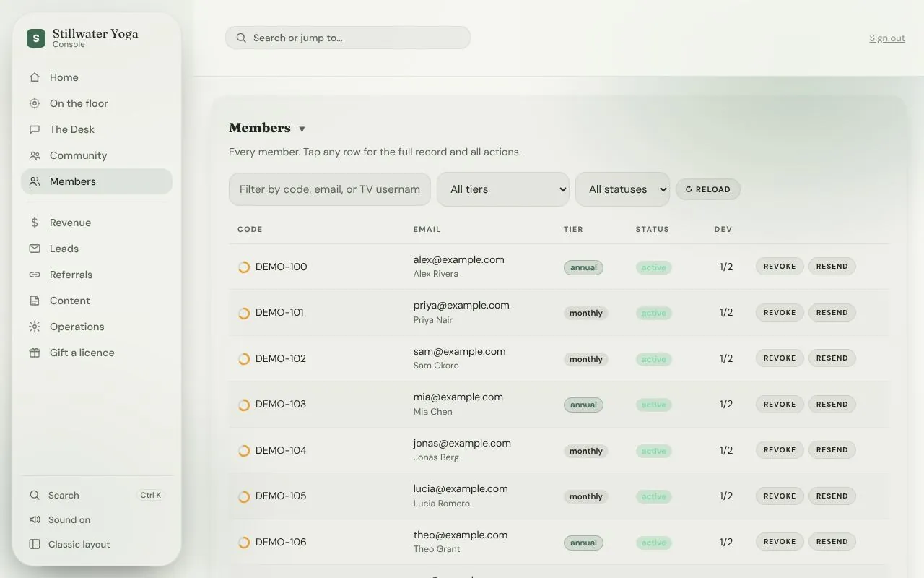924x578 pixels.
Task: Open the All statuses dropdown
Action: (622, 189)
